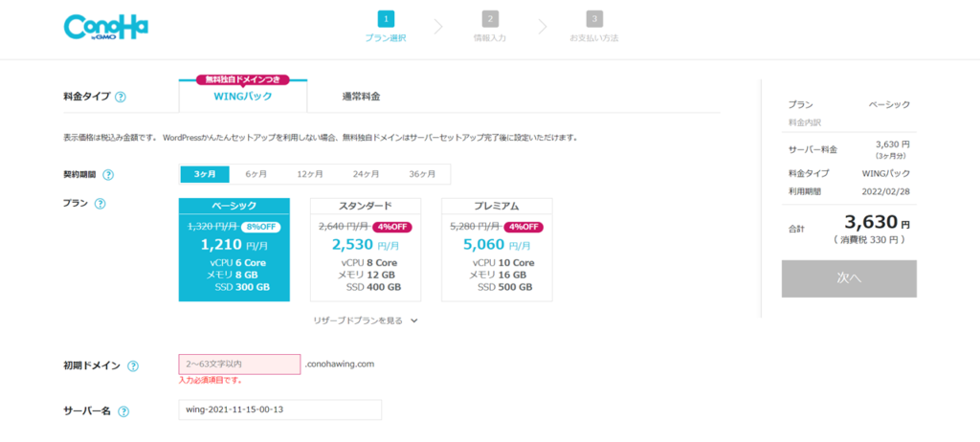This screenshot has height=442, width=980.
Task: Choose the 24ヶ月 contract period
Action: tap(365, 174)
